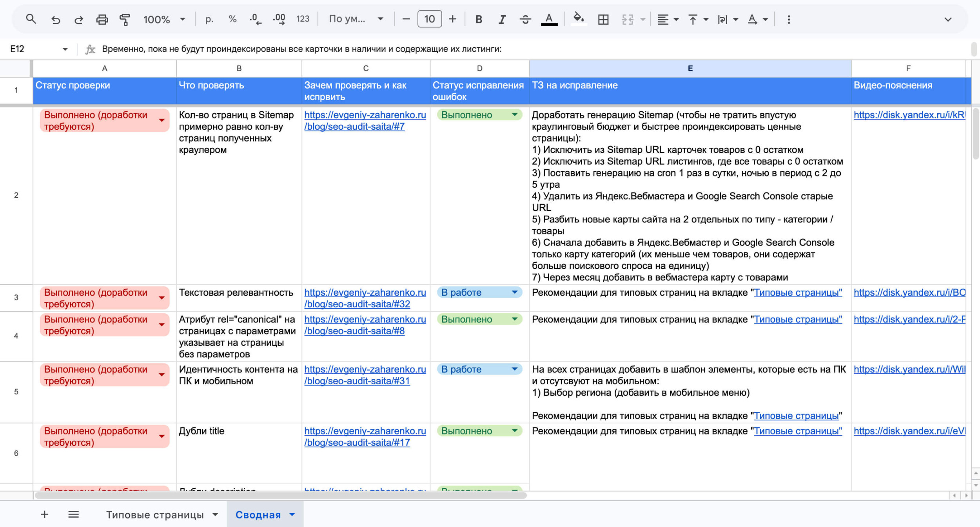
Task: Decrease font size with minus button
Action: [x=406, y=19]
